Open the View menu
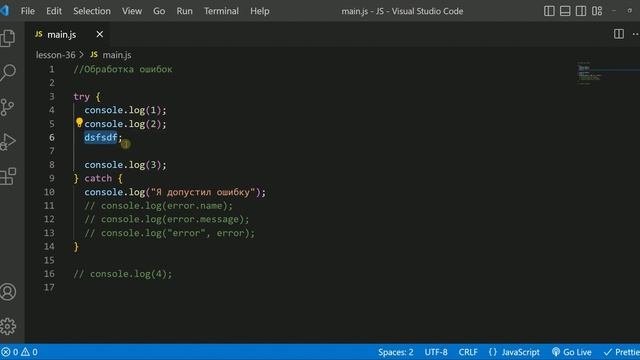Screen dimensions: 640x360 132,11
